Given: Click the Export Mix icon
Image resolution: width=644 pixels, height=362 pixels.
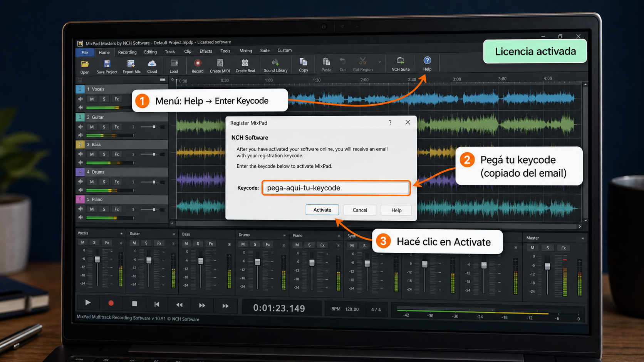Looking at the screenshot, I should click(131, 67).
